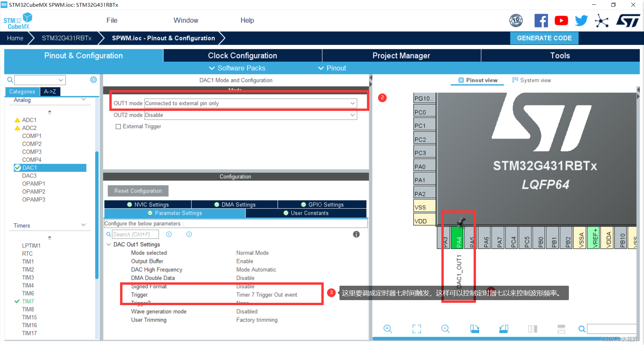The height and width of the screenshot is (345, 644).
Task: Click the Reset Configuration button
Action: 138,191
